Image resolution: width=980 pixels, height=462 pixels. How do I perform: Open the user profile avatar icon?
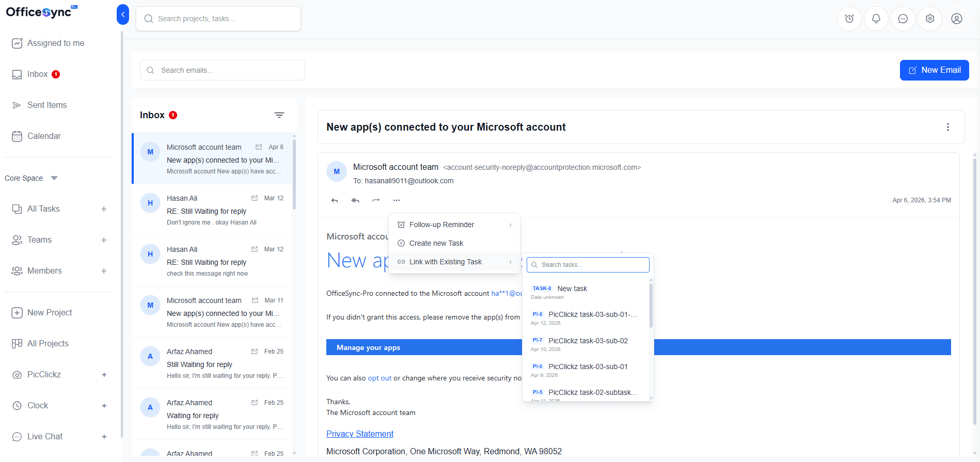click(x=957, y=19)
